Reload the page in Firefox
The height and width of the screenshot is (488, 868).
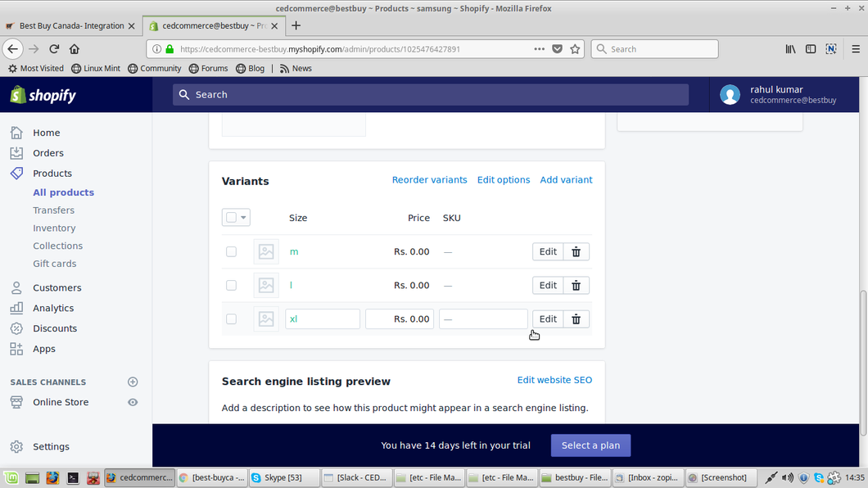[54, 49]
